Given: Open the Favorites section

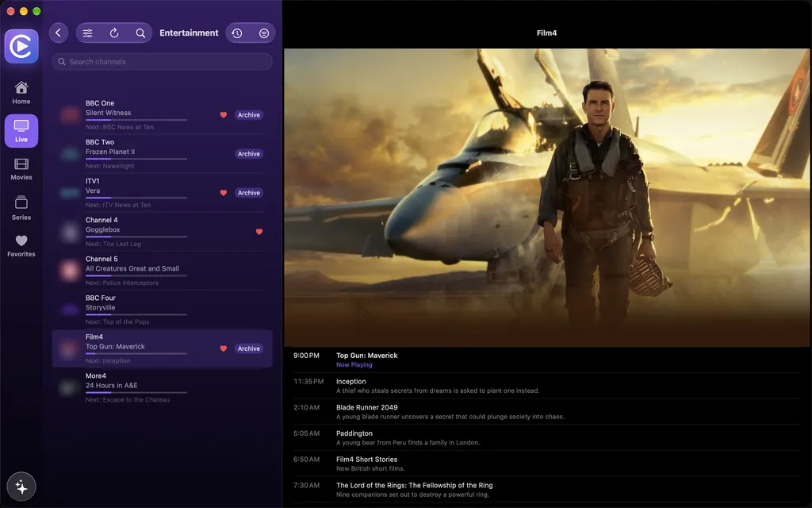Looking at the screenshot, I should click(21, 246).
